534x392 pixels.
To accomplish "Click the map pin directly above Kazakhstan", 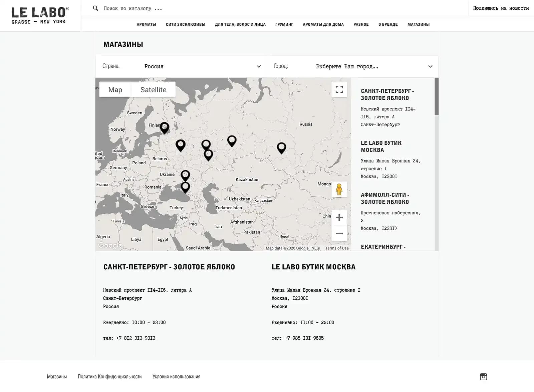I will 232,141.
